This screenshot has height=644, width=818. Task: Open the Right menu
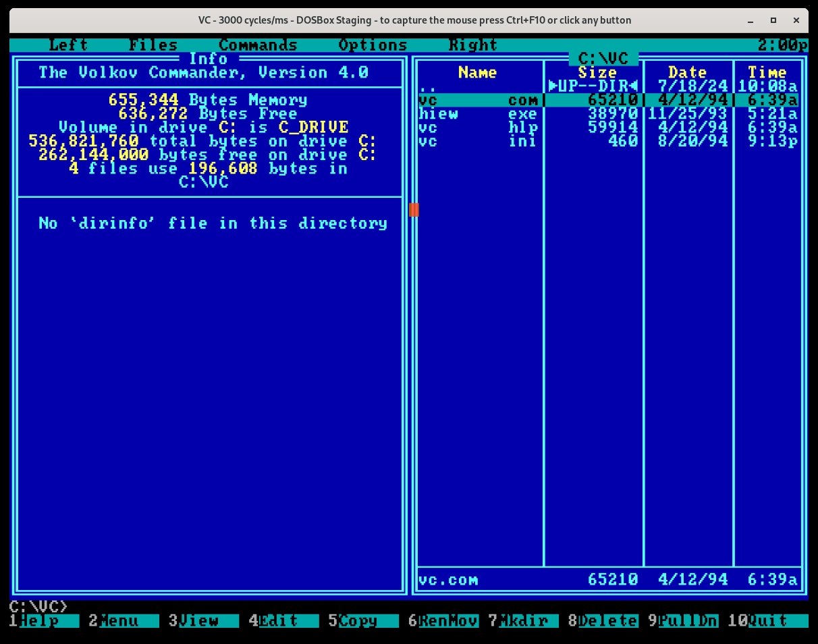click(472, 45)
